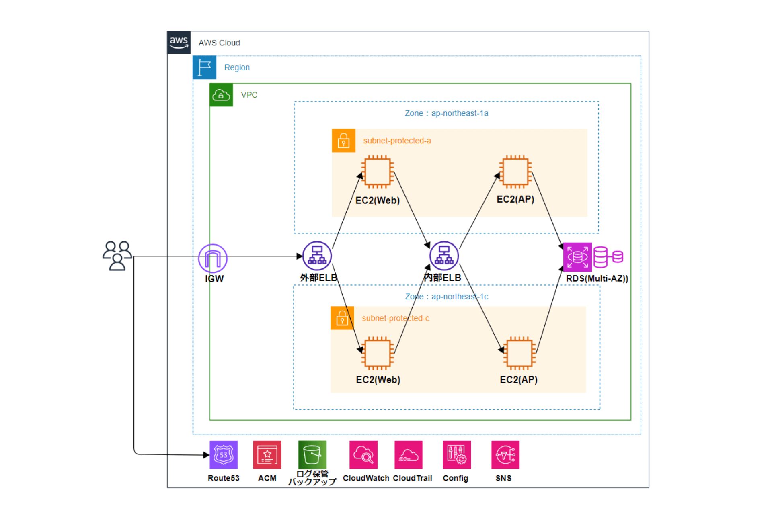The width and height of the screenshot is (772, 532).
Task: Select the Config icon
Action: pos(457,455)
